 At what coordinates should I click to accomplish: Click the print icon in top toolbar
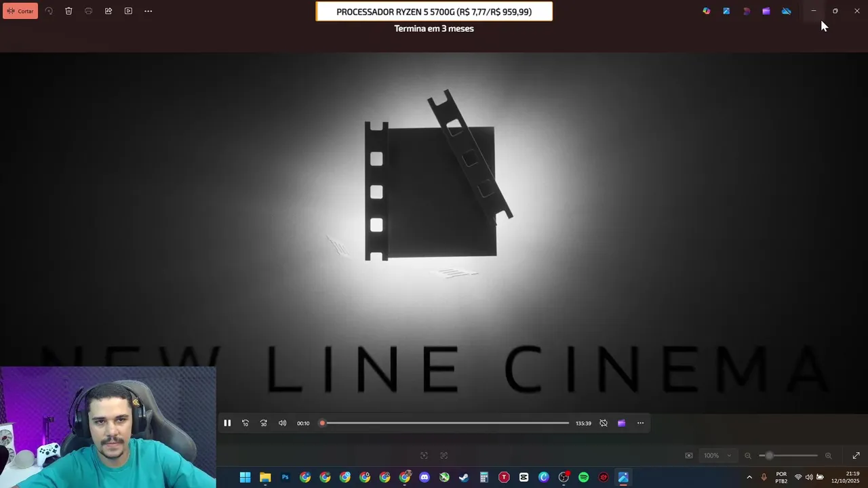88,11
